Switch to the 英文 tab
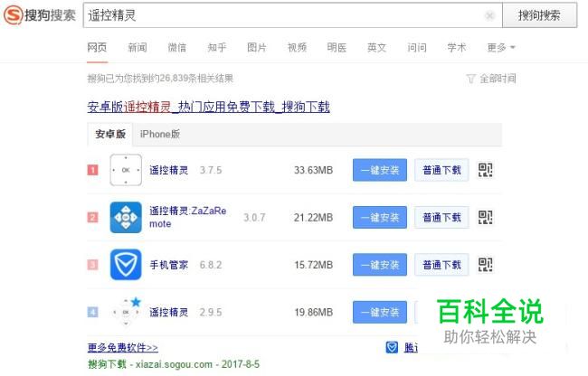 (376, 48)
